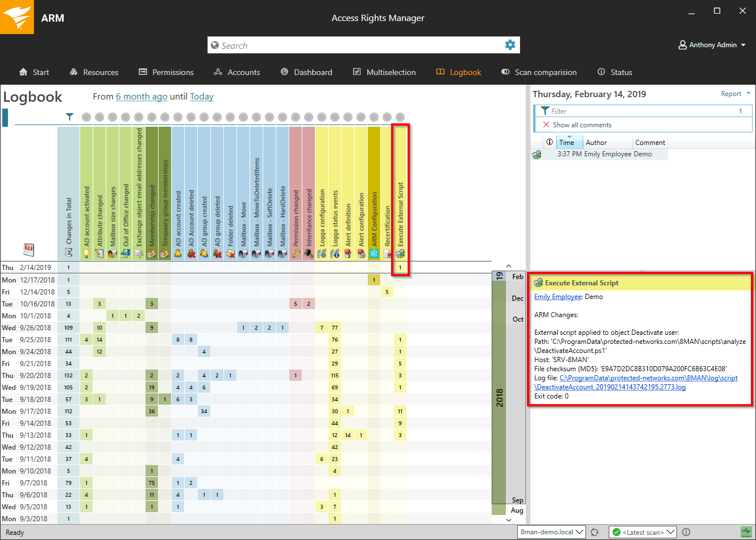Image resolution: width=756 pixels, height=540 pixels.
Task: Open the Anthony Admin user dropdown
Action: point(712,45)
